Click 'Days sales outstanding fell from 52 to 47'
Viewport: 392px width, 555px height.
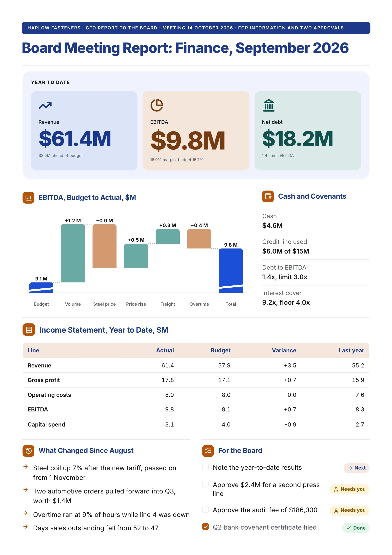[96, 528]
